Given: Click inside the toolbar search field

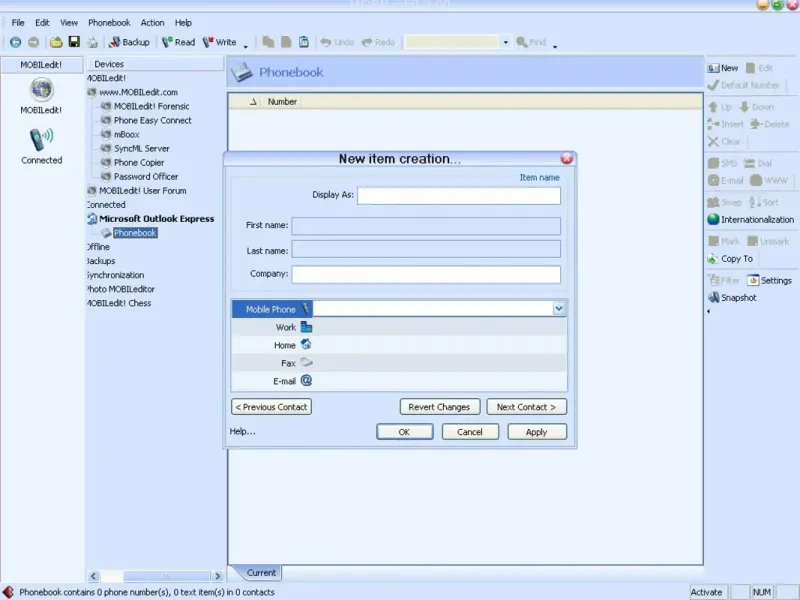Looking at the screenshot, I should pos(452,42).
